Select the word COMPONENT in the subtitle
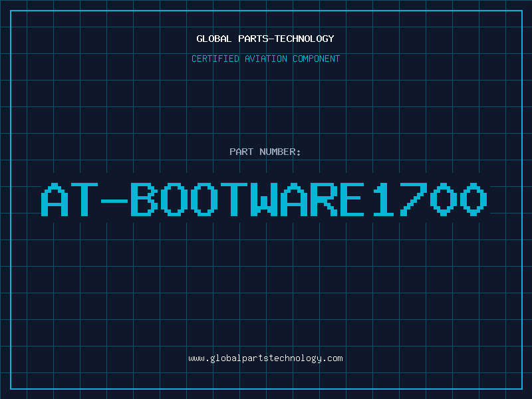The height and width of the screenshot is (399, 532). [x=316, y=59]
